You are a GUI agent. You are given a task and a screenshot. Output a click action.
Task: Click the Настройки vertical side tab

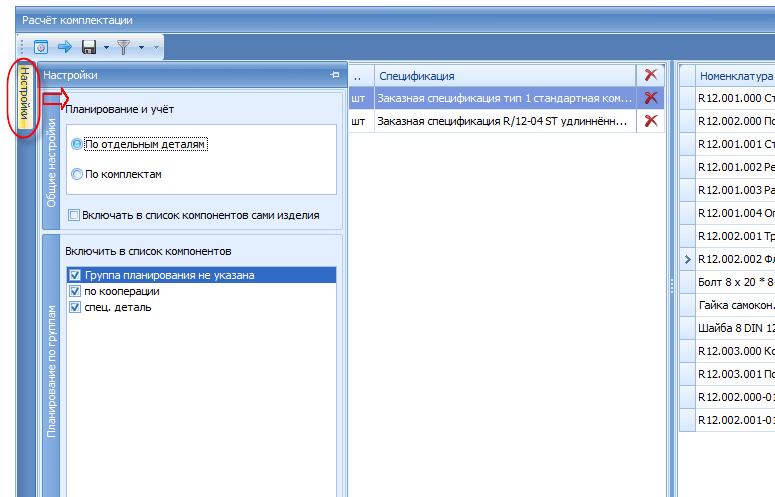point(25,97)
